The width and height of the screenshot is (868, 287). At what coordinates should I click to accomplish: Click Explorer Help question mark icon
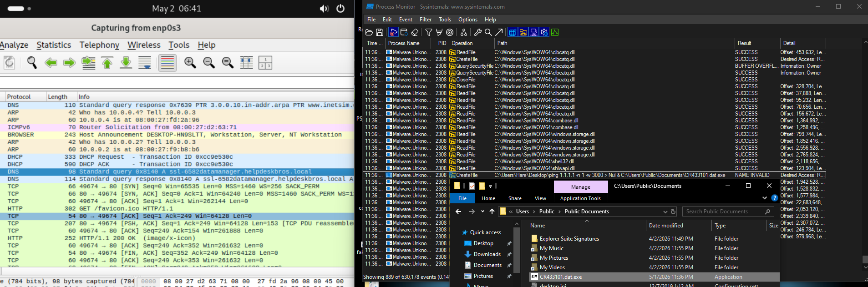coord(774,198)
